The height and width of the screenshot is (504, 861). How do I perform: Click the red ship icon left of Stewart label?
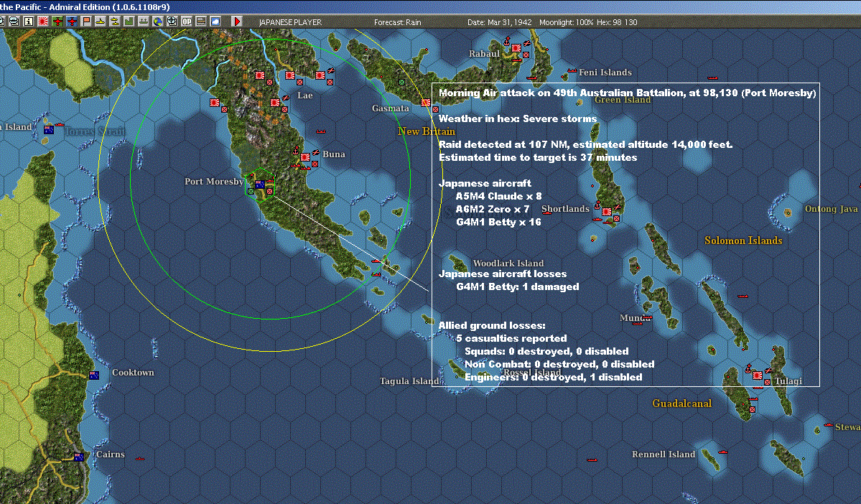828,425
